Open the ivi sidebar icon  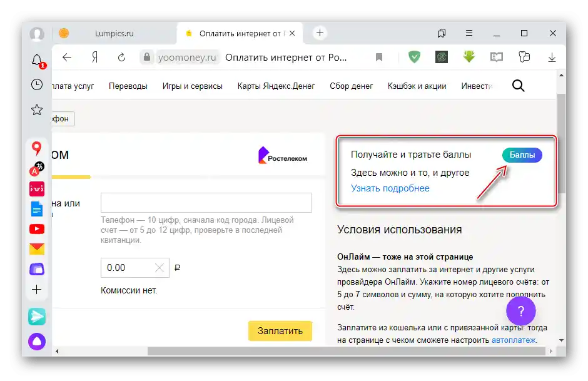click(x=37, y=189)
